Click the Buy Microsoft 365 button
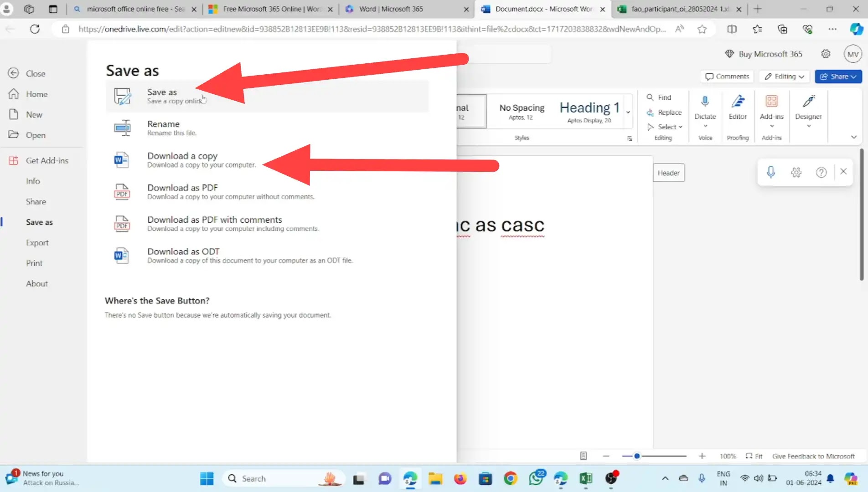The width and height of the screenshot is (868, 492). pos(764,54)
